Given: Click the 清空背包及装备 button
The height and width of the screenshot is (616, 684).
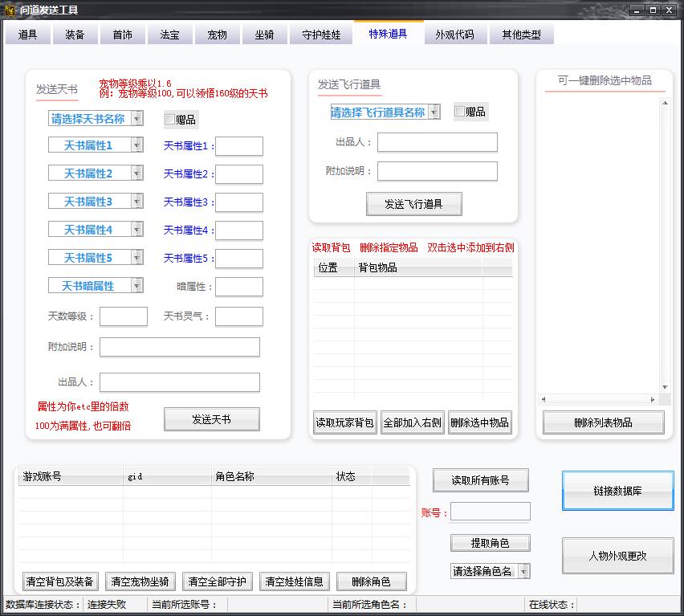Looking at the screenshot, I should click(59, 581).
